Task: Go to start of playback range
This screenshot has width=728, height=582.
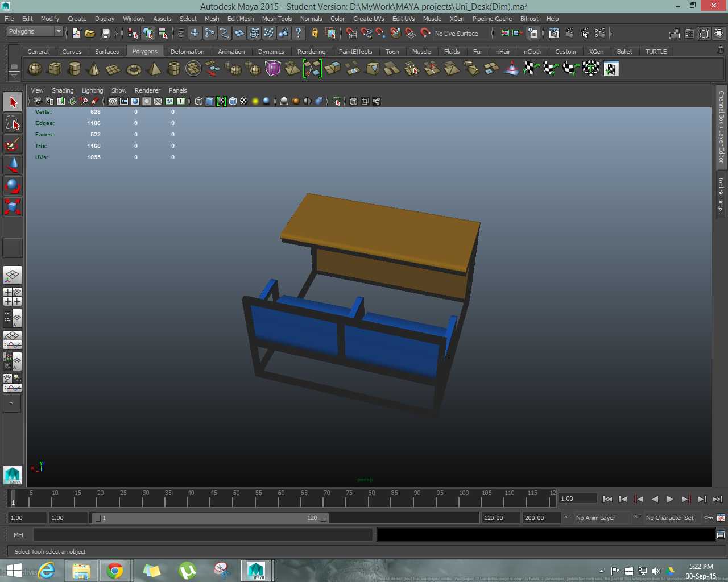Action: [x=607, y=499]
